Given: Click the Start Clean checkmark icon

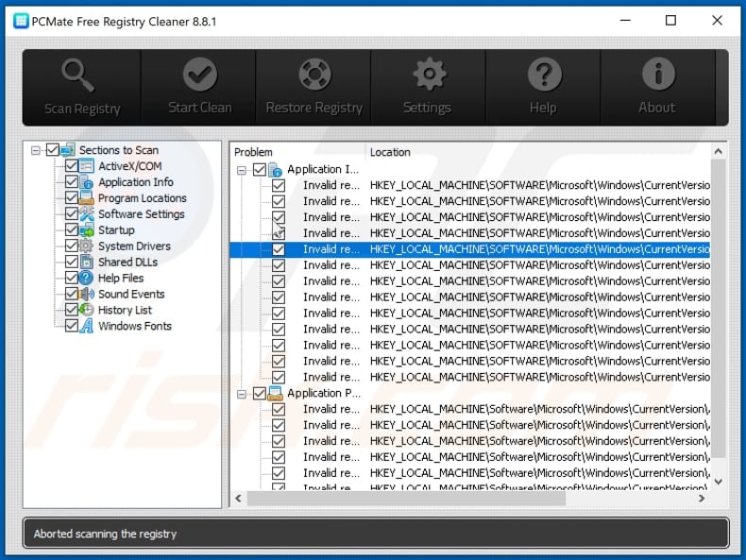Looking at the screenshot, I should click(200, 75).
